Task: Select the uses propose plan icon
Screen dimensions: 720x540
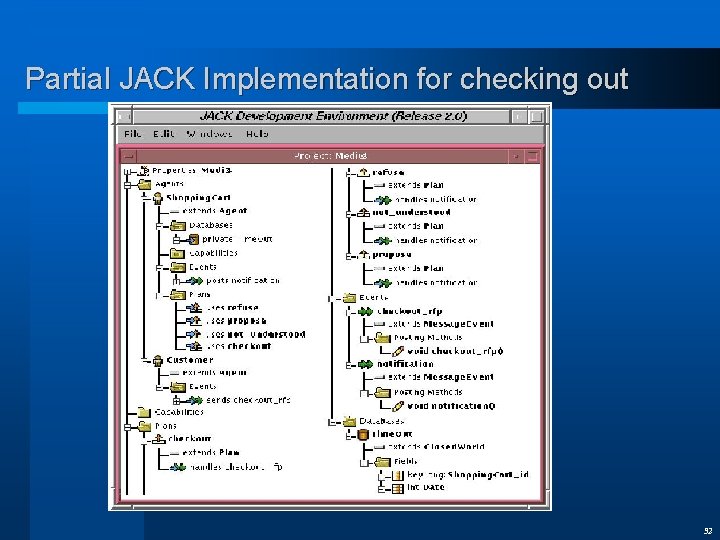Action: pos(194,321)
